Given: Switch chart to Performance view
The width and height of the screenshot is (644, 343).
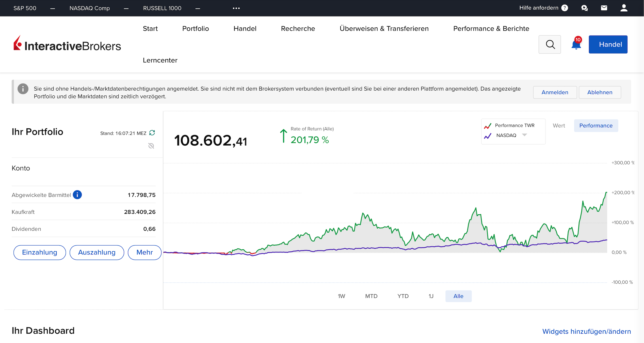Looking at the screenshot, I should click(x=596, y=126).
